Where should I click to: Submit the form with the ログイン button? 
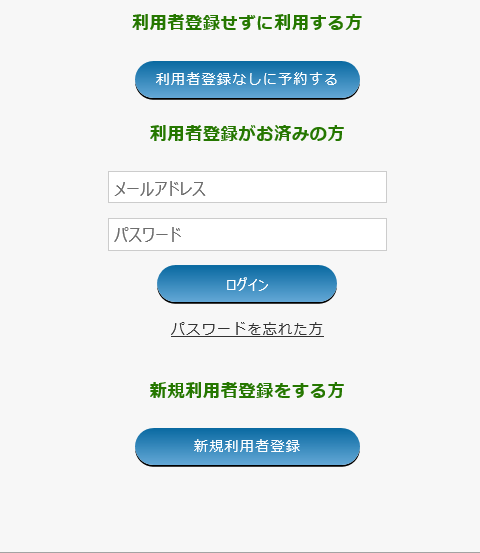click(x=247, y=284)
